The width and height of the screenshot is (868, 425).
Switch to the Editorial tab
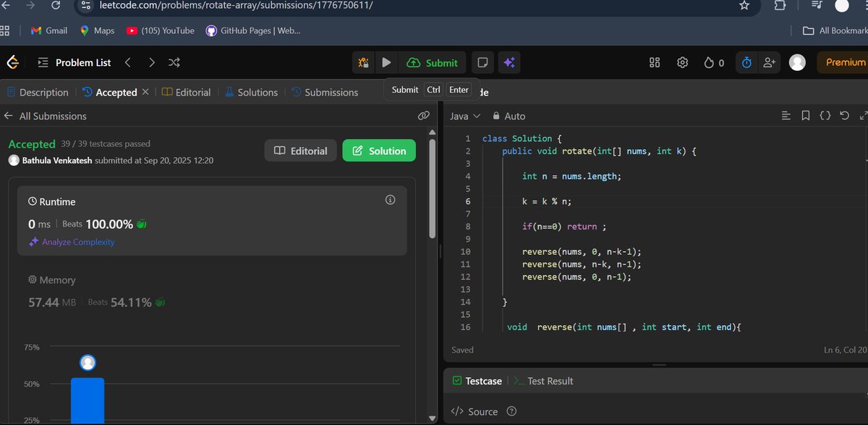pyautogui.click(x=187, y=92)
